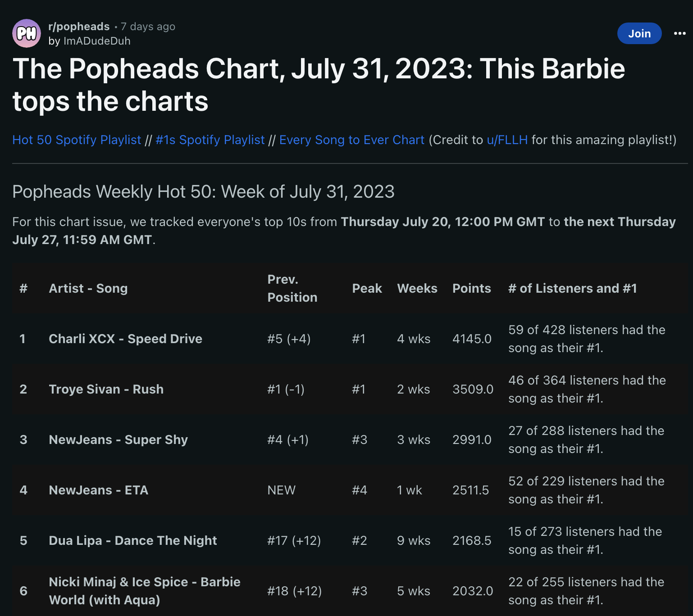Open the Hot 50 Spotify Playlist link

[x=77, y=140]
